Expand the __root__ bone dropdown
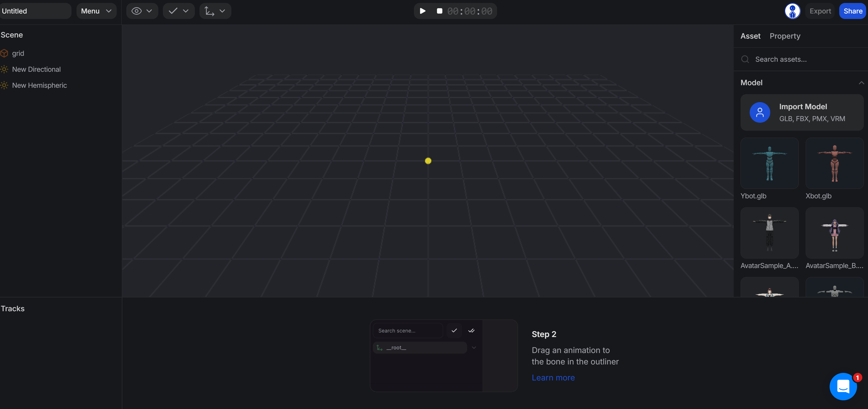The height and width of the screenshot is (409, 868). tap(474, 348)
